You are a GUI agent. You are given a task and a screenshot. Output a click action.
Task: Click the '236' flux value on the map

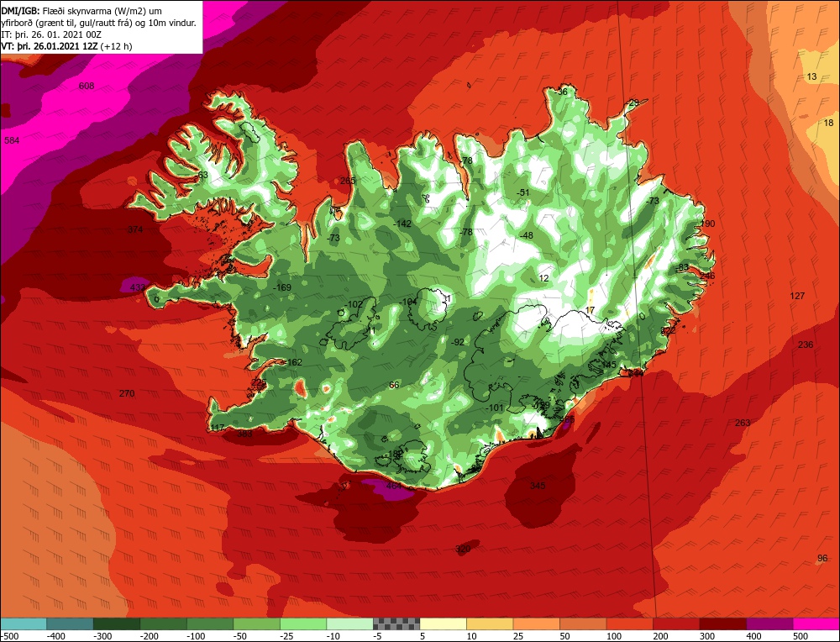pyautogui.click(x=806, y=345)
